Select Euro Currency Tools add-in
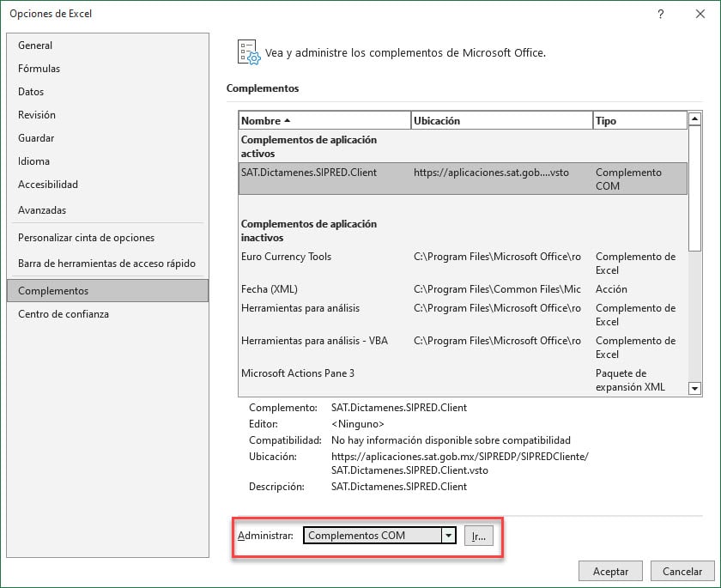Viewport: 721px width, 588px height. (x=286, y=257)
